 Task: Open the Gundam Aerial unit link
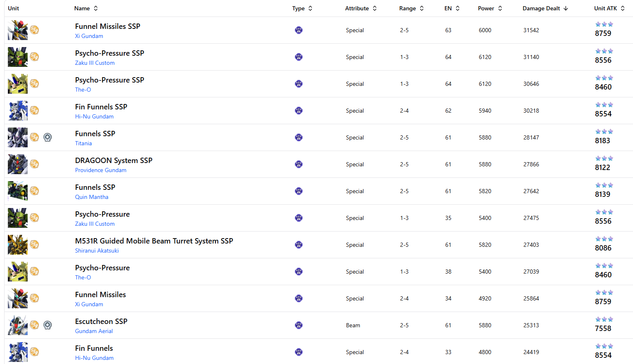click(x=94, y=331)
